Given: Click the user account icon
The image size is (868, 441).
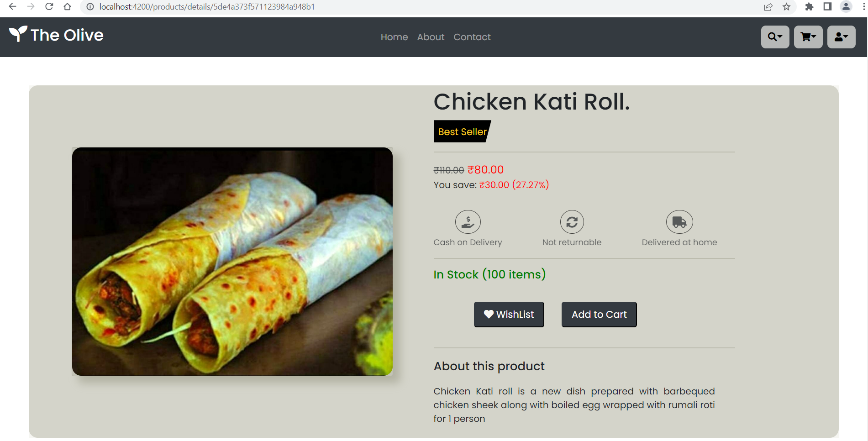Looking at the screenshot, I should click(x=839, y=37).
